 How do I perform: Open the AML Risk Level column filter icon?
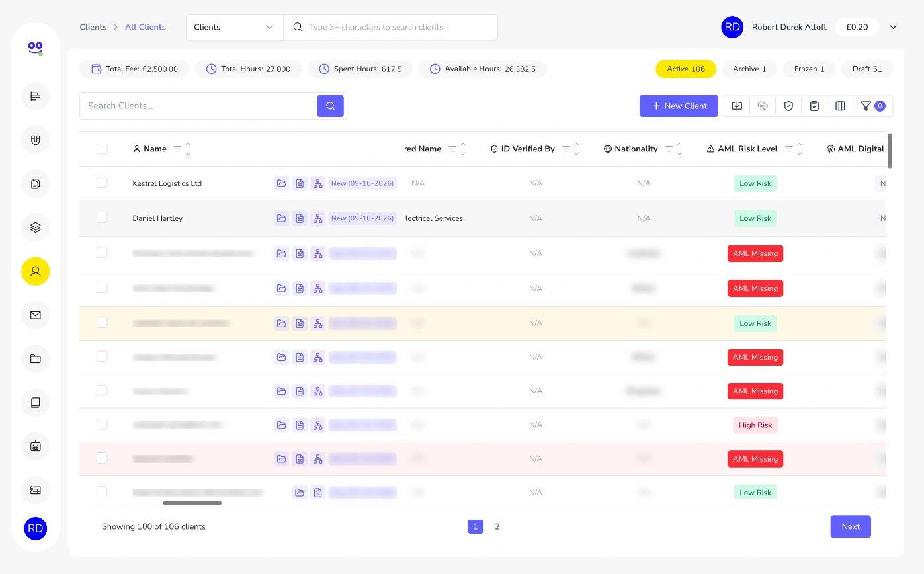coord(789,149)
